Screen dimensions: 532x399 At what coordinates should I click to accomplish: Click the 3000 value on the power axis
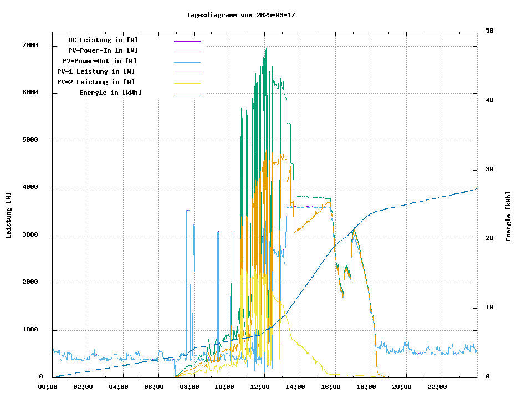coord(29,236)
